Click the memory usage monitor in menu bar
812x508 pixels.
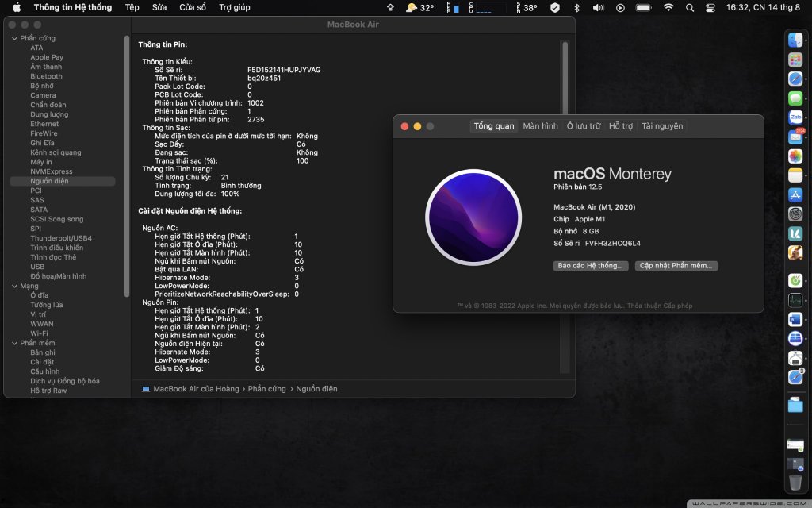[x=453, y=7]
